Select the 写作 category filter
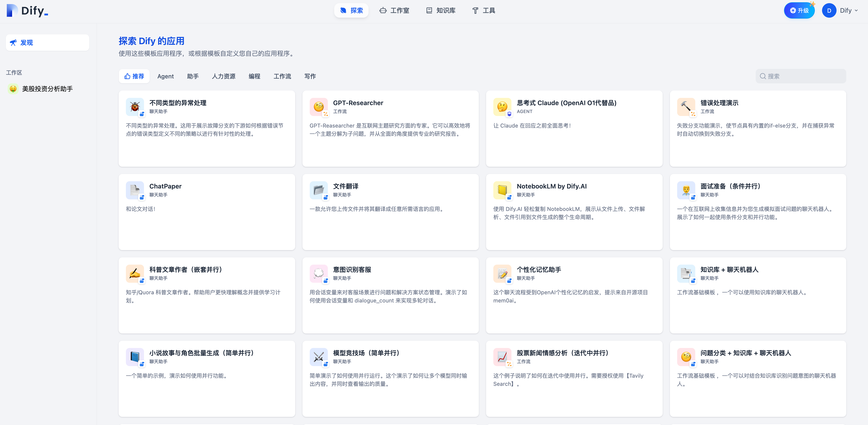 310,76
